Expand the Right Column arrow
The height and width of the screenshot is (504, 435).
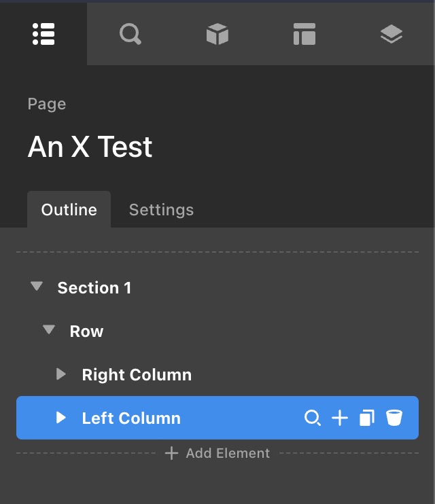tap(61, 374)
